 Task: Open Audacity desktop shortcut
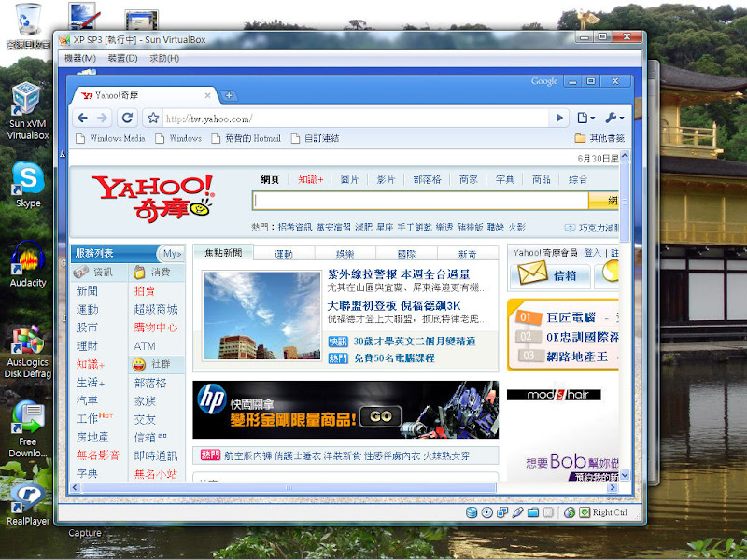point(28,264)
